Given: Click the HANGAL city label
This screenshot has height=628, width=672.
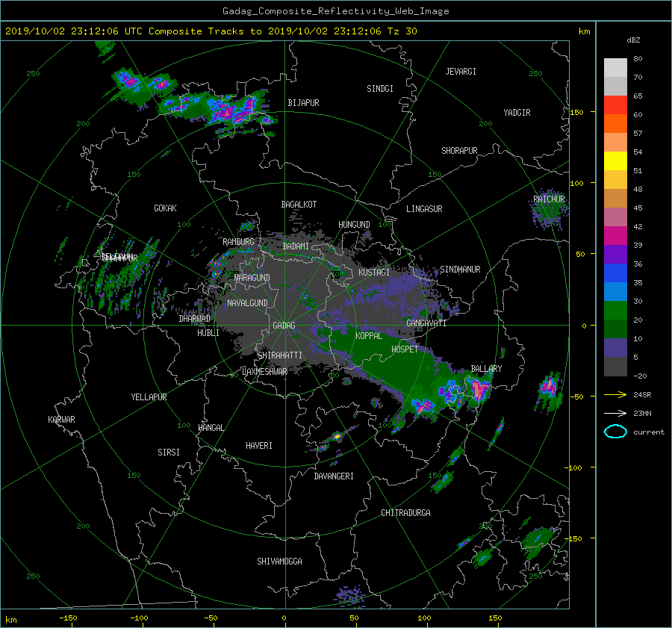Looking at the screenshot, I should point(211,428).
